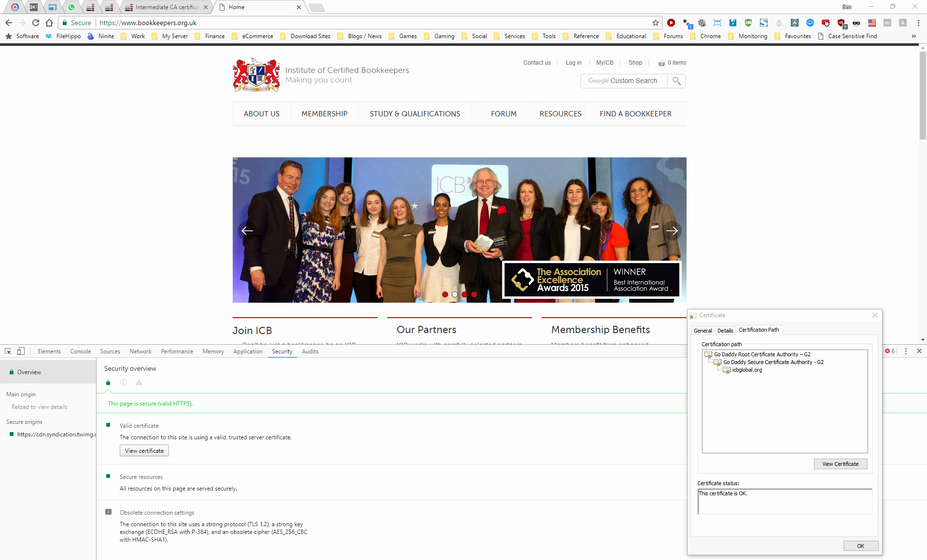The image size is (927, 560).
Task: Switch to the certificate Details tab
Action: [725, 331]
